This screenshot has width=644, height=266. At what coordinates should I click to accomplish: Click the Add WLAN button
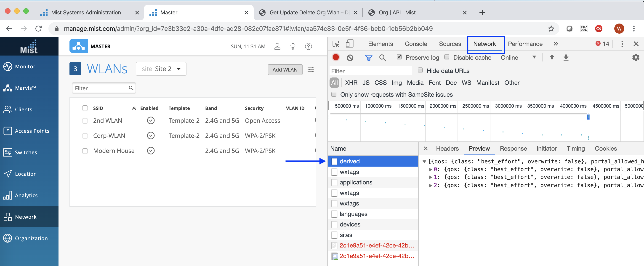pos(285,70)
